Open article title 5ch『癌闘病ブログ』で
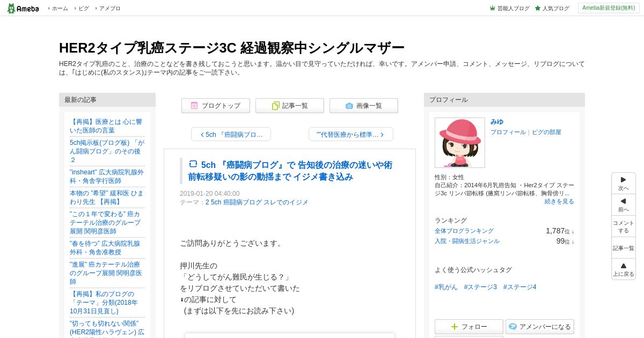 (290, 171)
